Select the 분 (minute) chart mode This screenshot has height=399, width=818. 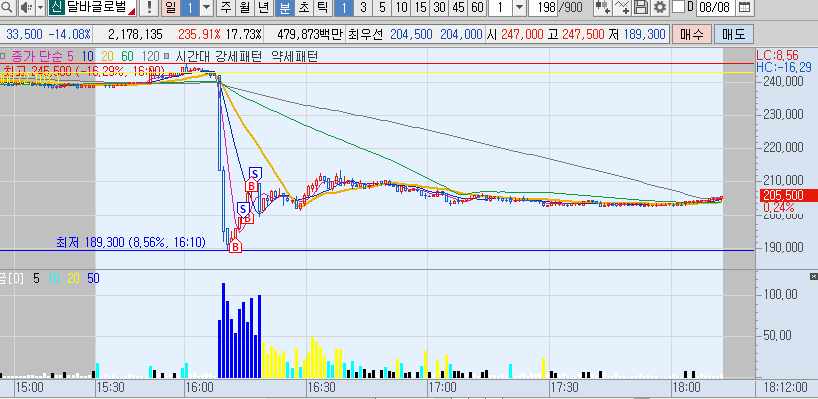click(x=284, y=7)
